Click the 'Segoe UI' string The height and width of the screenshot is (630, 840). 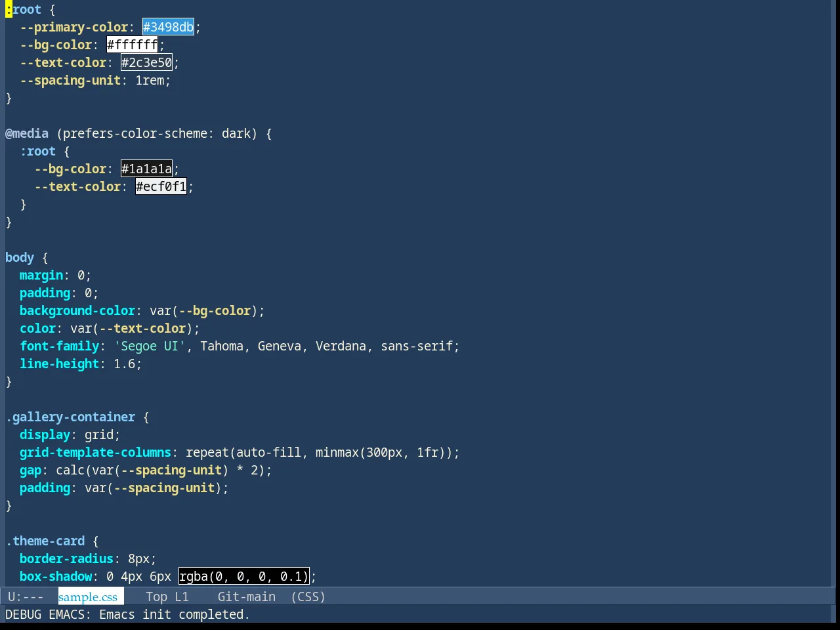click(150, 346)
